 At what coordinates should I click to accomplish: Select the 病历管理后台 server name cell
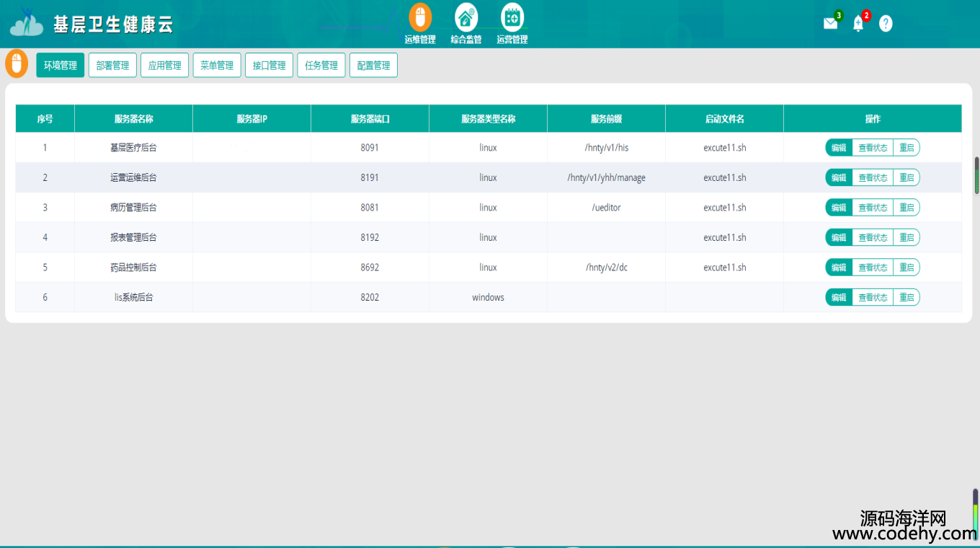point(133,208)
